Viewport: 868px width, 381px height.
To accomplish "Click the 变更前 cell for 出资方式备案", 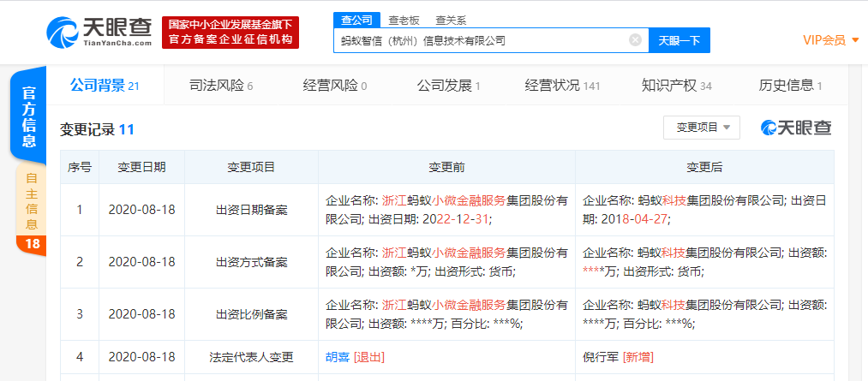I will pyautogui.click(x=446, y=262).
